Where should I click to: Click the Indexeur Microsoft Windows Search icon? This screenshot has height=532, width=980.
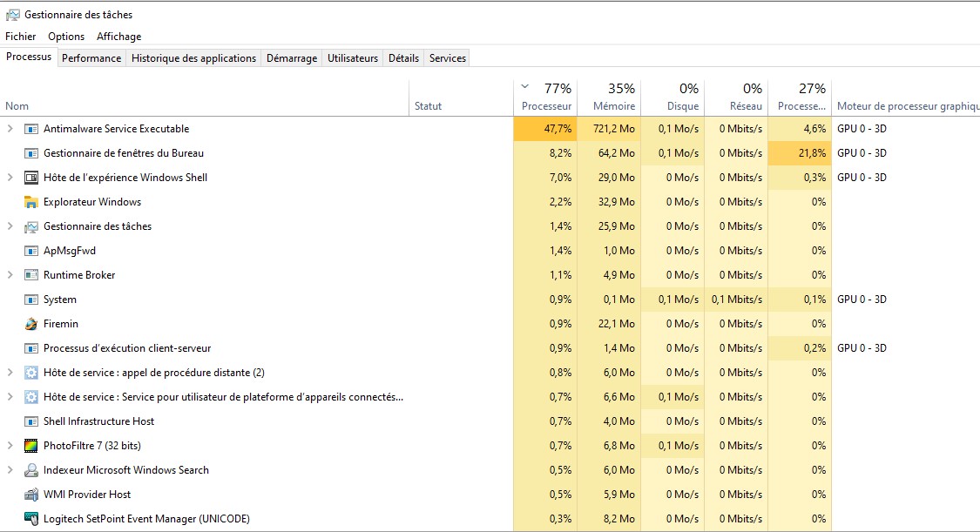pyautogui.click(x=31, y=470)
